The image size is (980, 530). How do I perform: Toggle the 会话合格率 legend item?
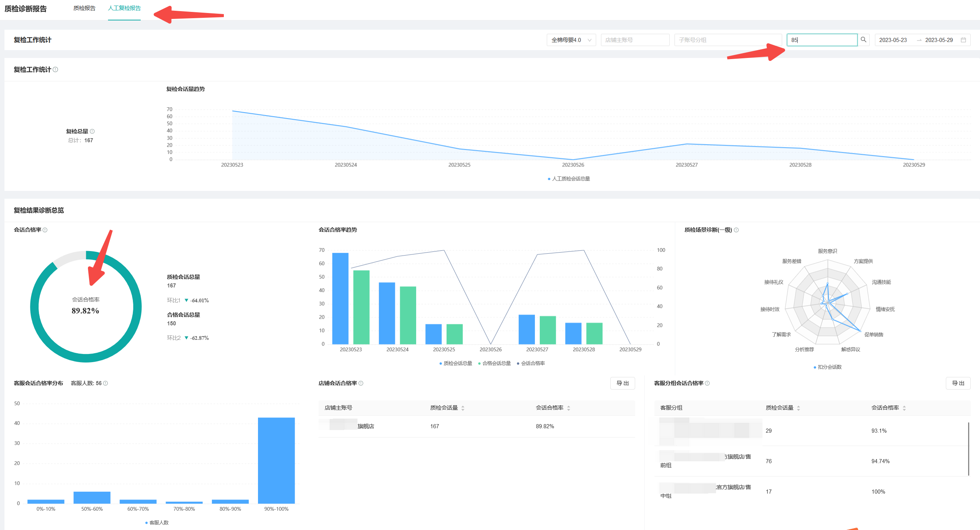pyautogui.click(x=531, y=363)
